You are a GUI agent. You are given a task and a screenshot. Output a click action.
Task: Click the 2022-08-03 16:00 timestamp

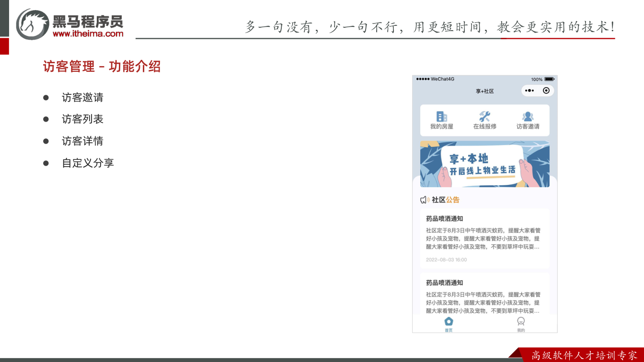446,260
